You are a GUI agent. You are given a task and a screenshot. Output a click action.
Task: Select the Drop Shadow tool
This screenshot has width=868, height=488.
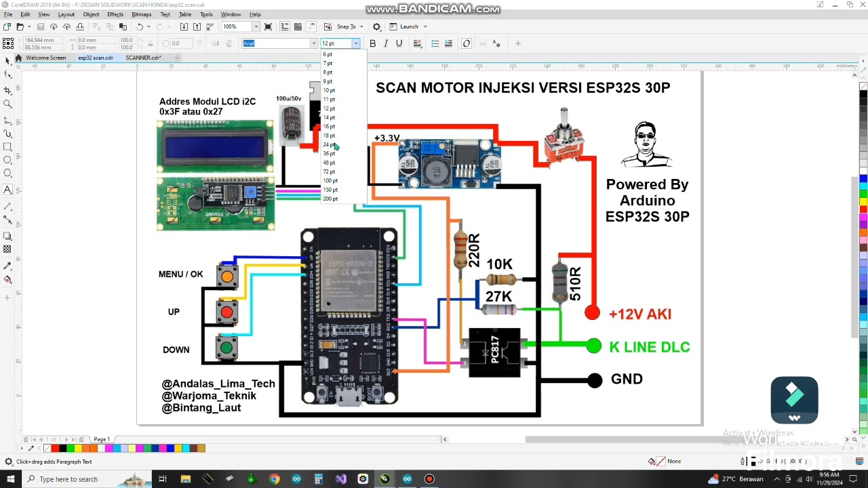(x=7, y=236)
